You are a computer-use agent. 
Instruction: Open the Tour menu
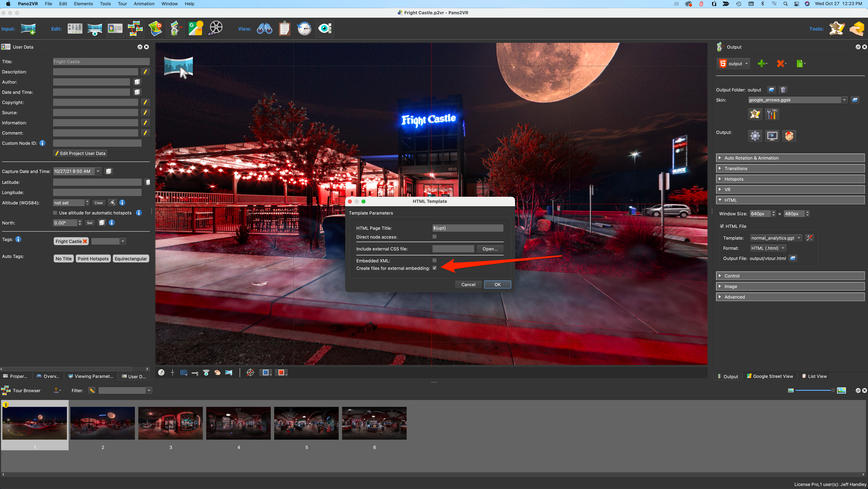point(122,4)
